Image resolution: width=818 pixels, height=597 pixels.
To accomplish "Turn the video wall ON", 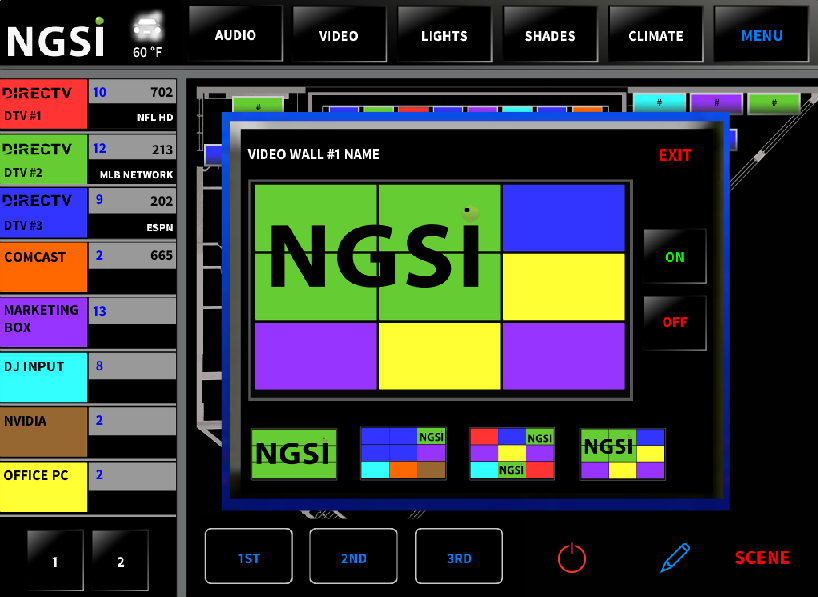I will tap(675, 256).
